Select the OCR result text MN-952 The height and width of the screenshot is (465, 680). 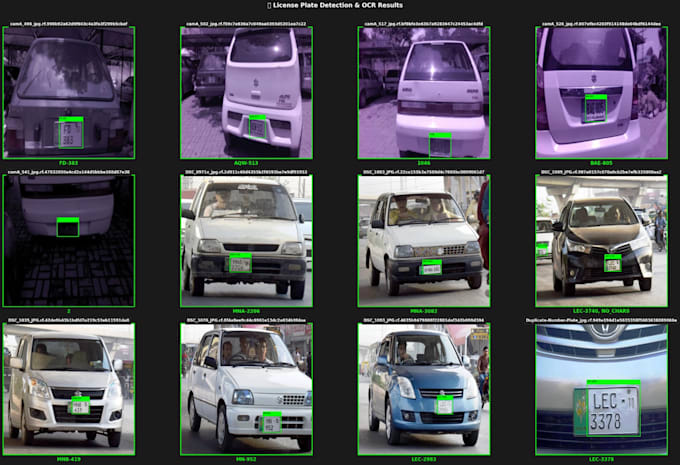pos(246,459)
